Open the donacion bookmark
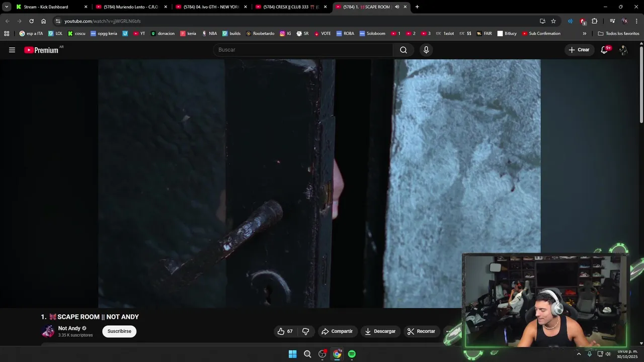This screenshot has width=644, height=362. coord(163,34)
